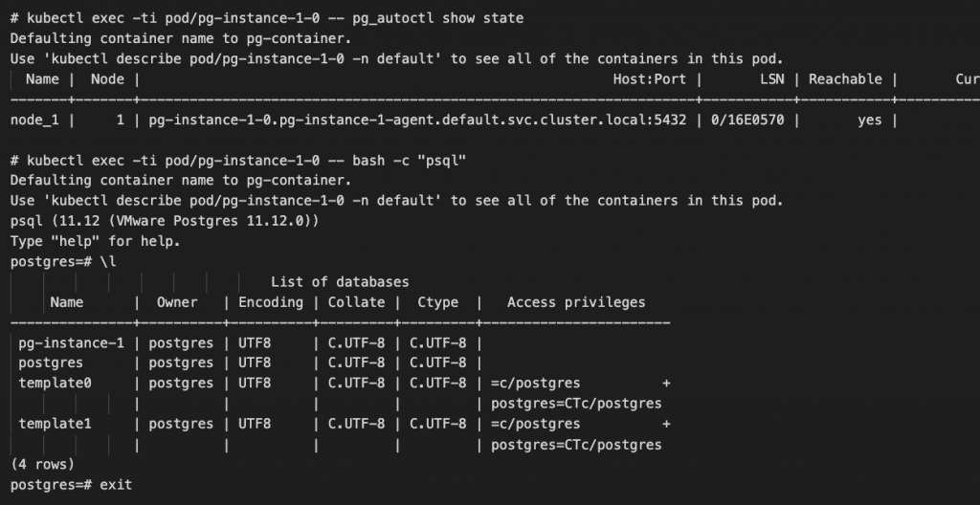Click the Owner column header
The height and width of the screenshot is (505, 980).
click(x=177, y=302)
